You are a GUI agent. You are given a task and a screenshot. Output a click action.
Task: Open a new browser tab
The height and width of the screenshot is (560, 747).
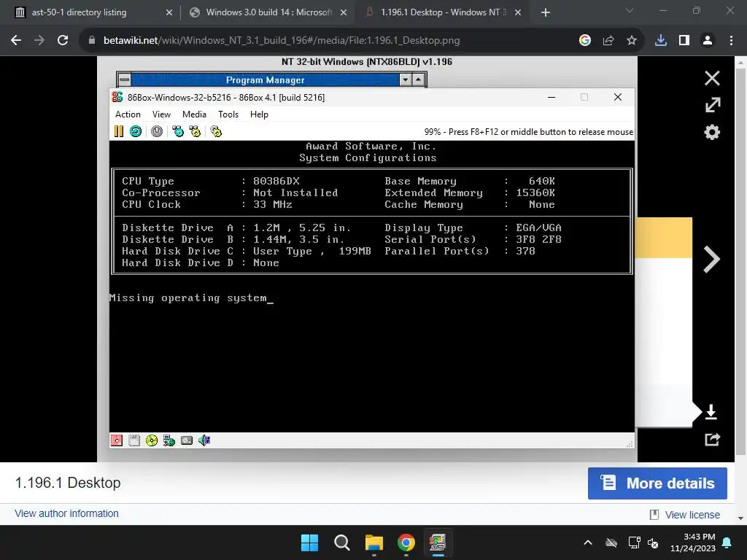546,12
